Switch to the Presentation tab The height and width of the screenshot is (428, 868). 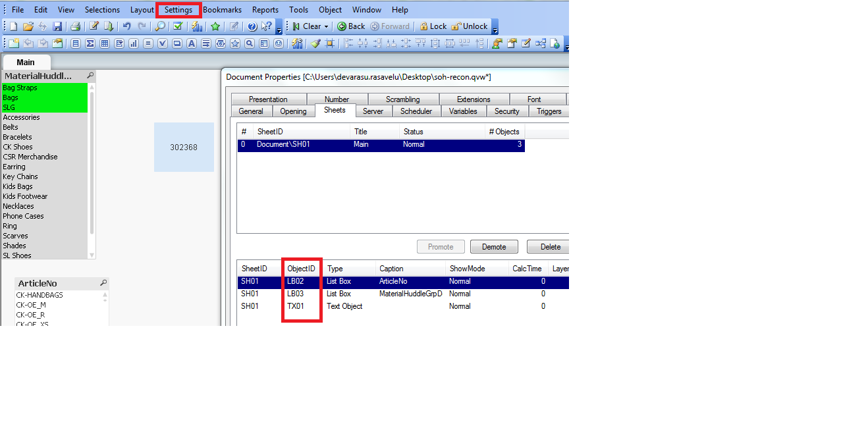tap(268, 99)
